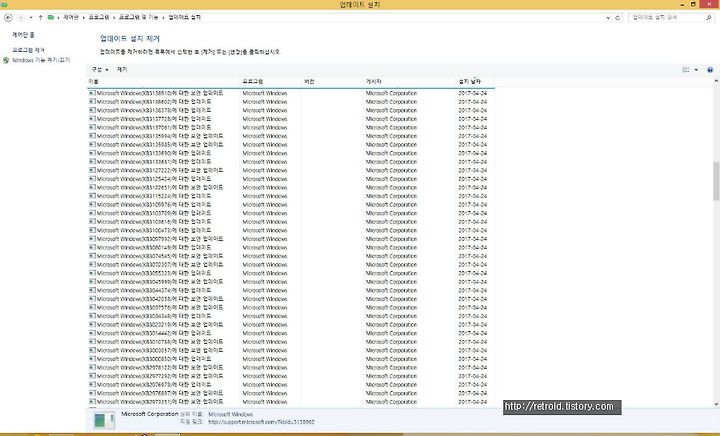Click the vertical scrollbar thumb

tap(716, 181)
